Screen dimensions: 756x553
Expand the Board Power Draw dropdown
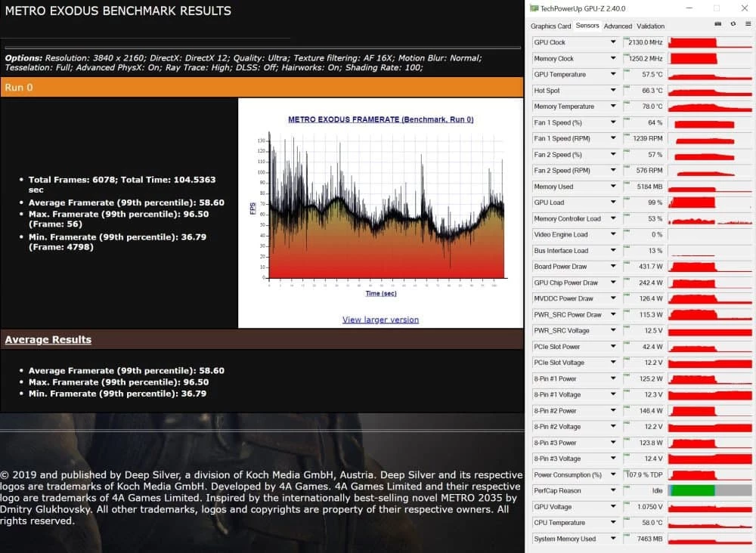click(x=613, y=267)
